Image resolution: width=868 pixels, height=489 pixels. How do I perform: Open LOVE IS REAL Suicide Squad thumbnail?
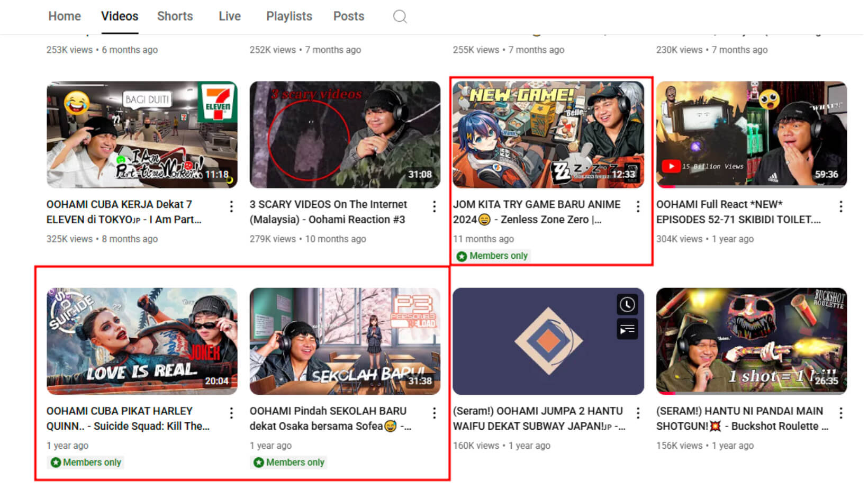(142, 341)
